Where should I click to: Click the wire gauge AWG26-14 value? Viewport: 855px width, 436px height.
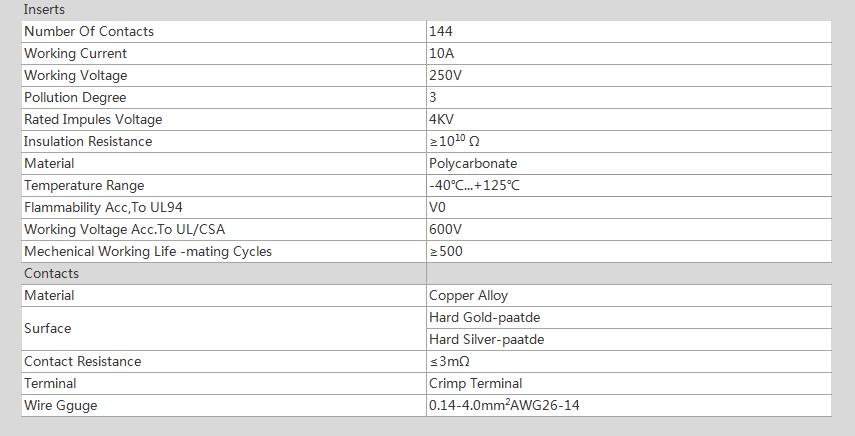pyautogui.click(x=504, y=406)
